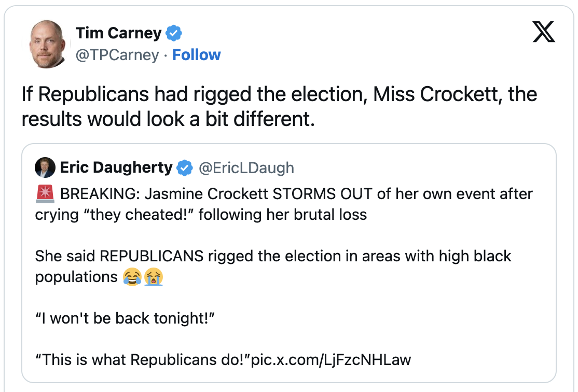The height and width of the screenshot is (392, 578).
Task: Click the X logo icon
Action: tap(544, 33)
